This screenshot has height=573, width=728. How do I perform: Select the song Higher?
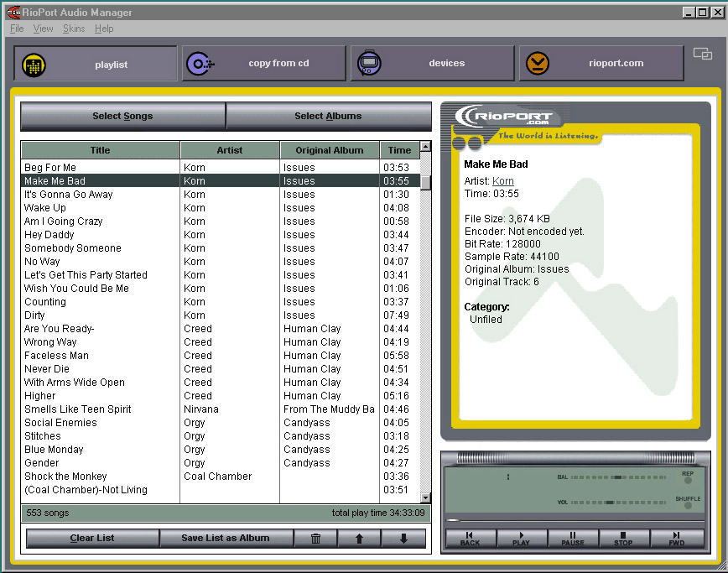tap(221, 396)
